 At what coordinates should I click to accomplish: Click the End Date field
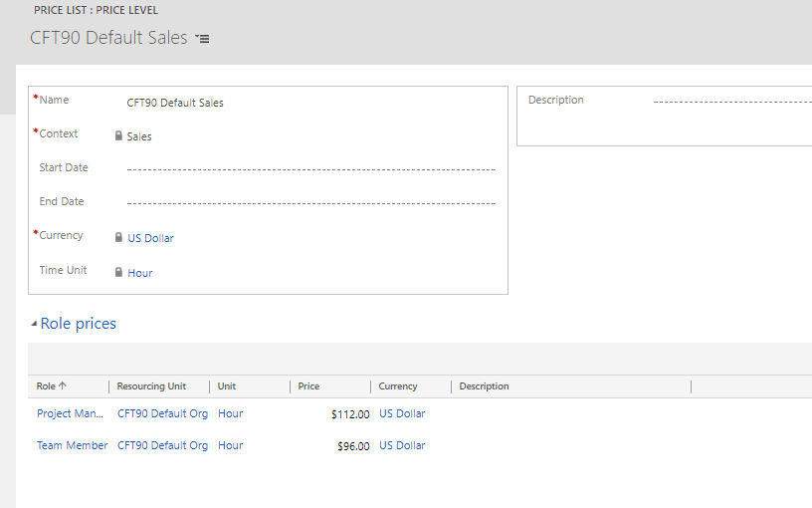pyautogui.click(x=310, y=202)
